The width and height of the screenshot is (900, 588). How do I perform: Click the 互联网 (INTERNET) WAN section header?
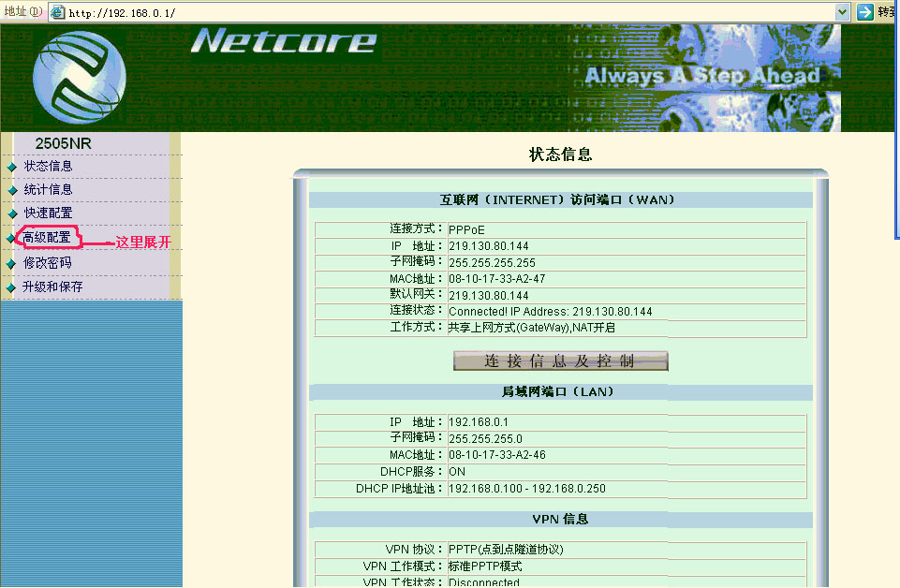(557, 199)
